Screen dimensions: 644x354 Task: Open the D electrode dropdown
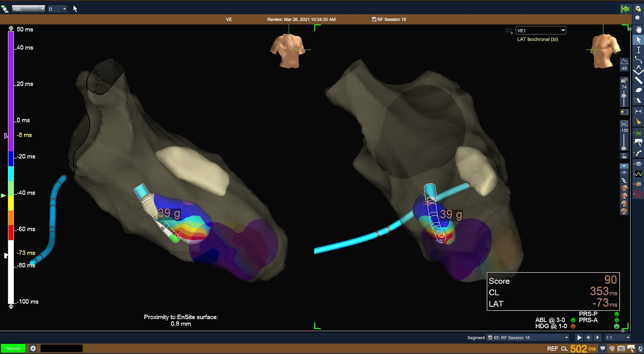point(57,9)
